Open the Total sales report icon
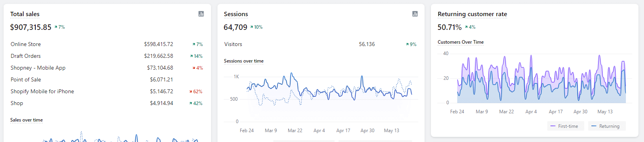The image size is (644, 142). (x=201, y=14)
